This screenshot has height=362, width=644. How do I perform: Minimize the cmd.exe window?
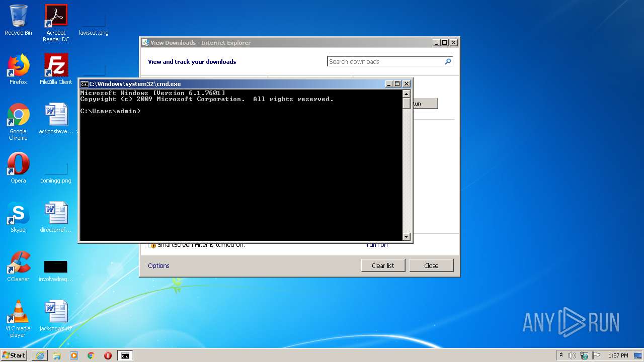389,84
